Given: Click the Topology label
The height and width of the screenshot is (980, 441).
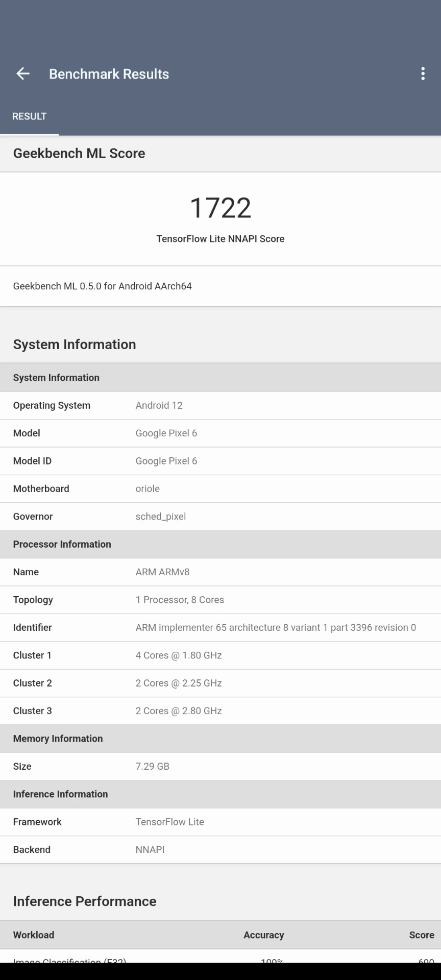Looking at the screenshot, I should pos(33,600).
